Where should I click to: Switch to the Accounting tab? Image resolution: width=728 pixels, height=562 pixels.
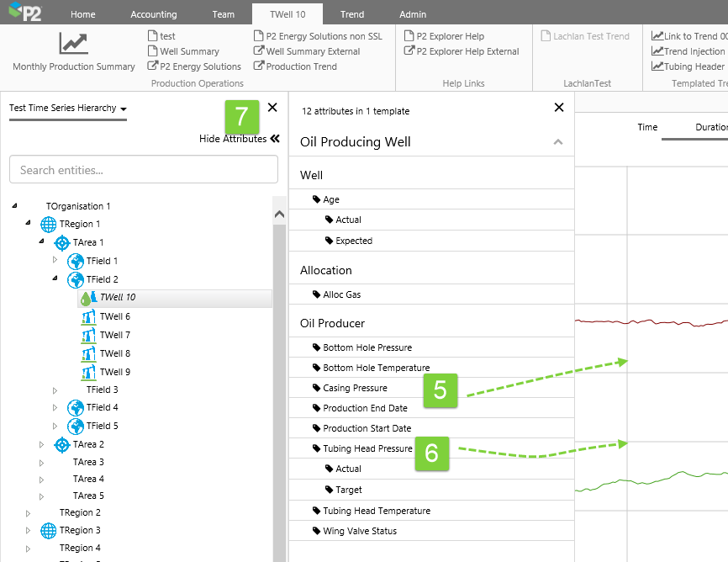tap(153, 14)
